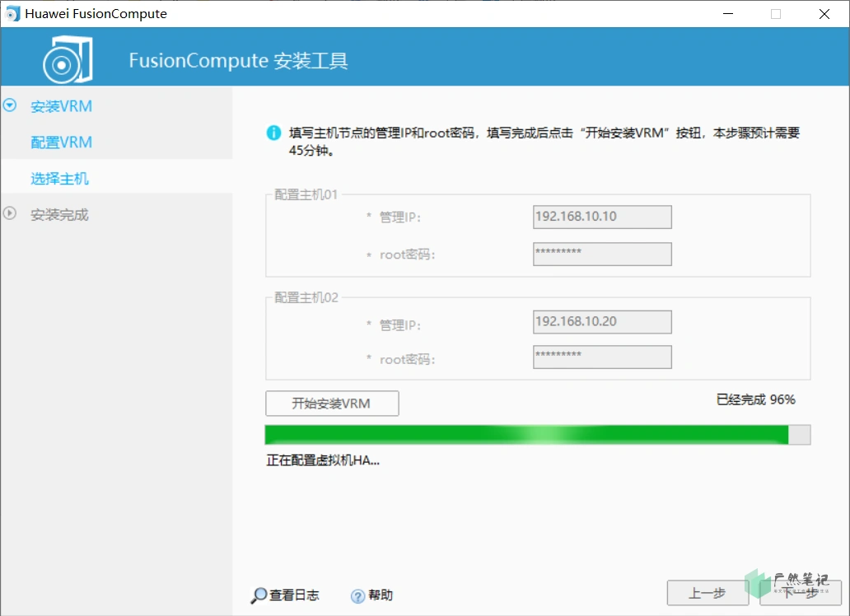Click the FusionCompute disc logo in header
Screen dimensions: 850x616
click(68, 59)
